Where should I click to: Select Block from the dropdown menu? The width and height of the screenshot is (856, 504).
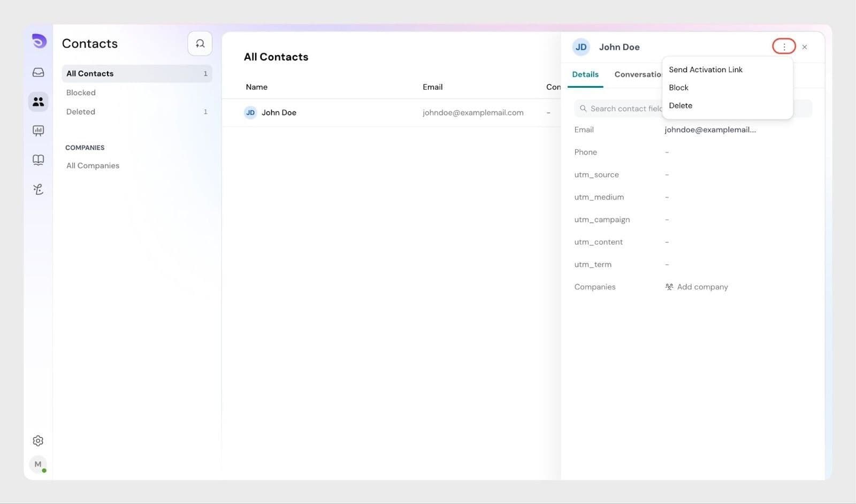pos(678,88)
